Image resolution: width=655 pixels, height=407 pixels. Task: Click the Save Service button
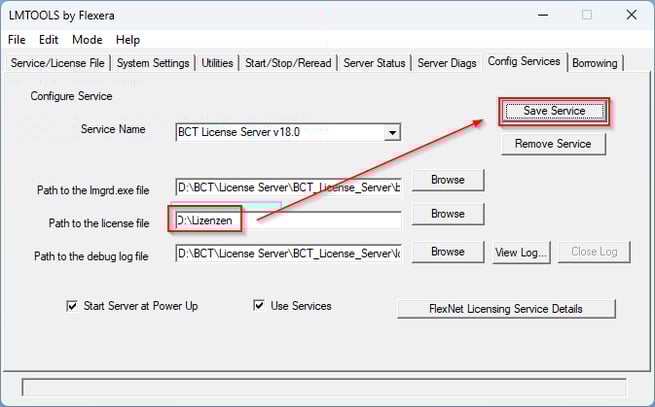click(x=554, y=111)
